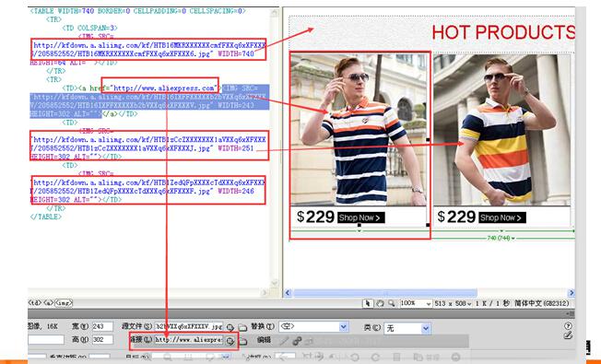Open first column width marker arrow

pos(359,231)
